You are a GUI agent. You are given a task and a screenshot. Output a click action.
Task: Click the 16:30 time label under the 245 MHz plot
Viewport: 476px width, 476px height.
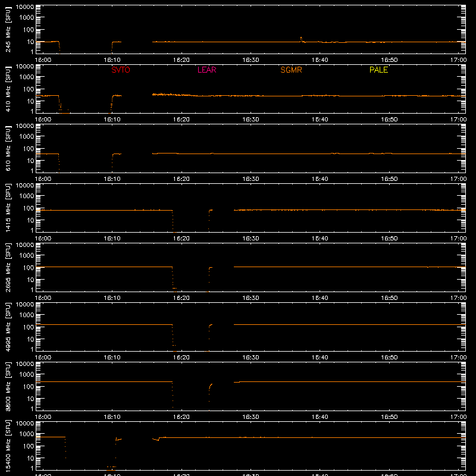250,60
